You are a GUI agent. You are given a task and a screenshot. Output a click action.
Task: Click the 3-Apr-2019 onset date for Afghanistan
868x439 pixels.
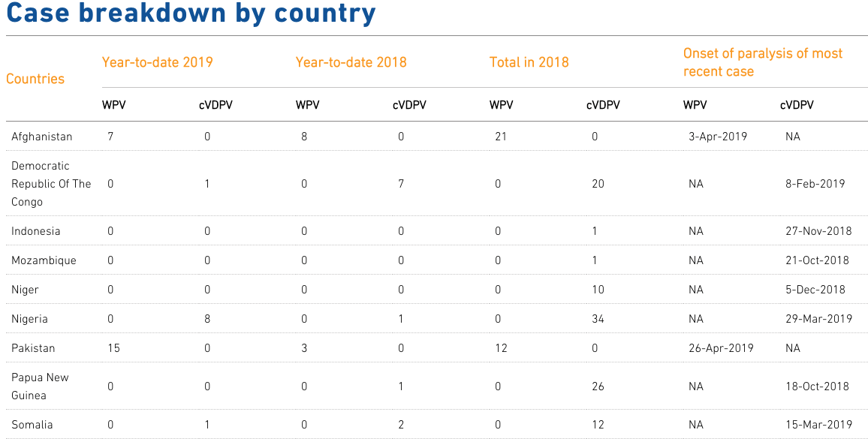[718, 137]
